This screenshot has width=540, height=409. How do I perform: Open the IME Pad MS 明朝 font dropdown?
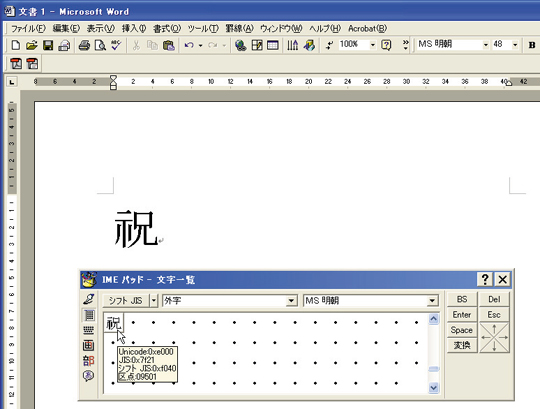(x=432, y=301)
